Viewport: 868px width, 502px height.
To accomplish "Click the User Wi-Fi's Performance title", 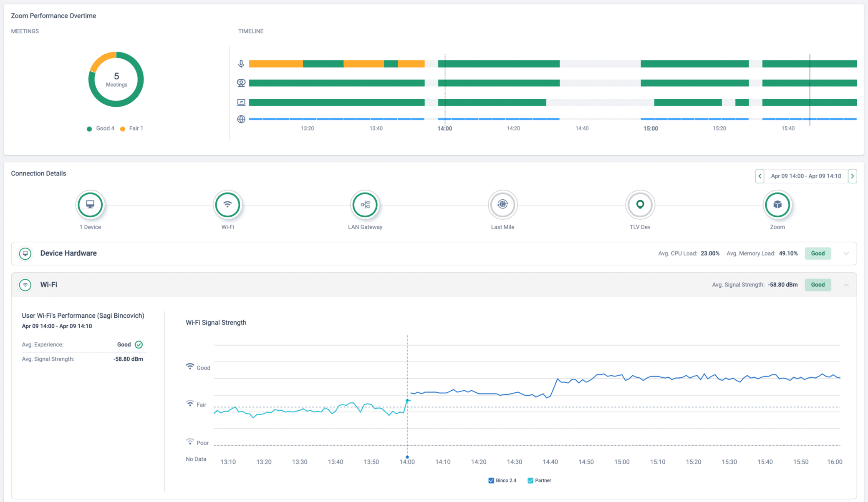I will pyautogui.click(x=83, y=316).
